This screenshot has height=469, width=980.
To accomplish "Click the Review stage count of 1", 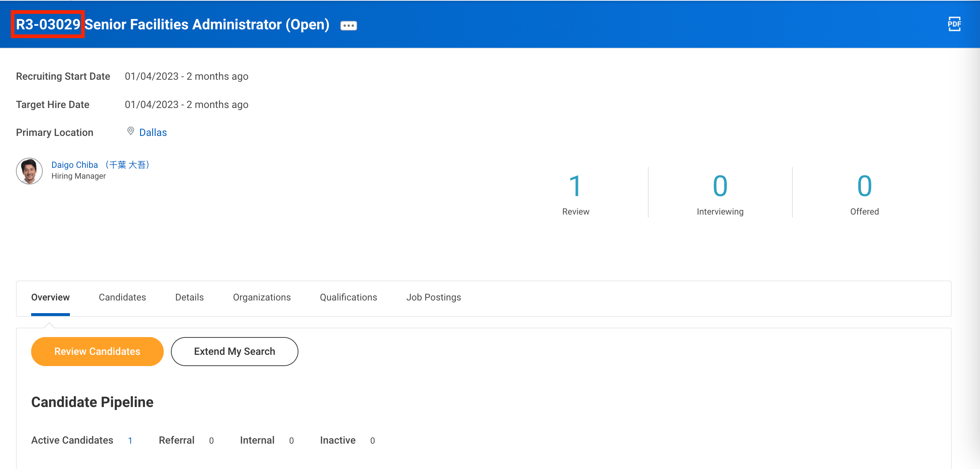I will 575,187.
